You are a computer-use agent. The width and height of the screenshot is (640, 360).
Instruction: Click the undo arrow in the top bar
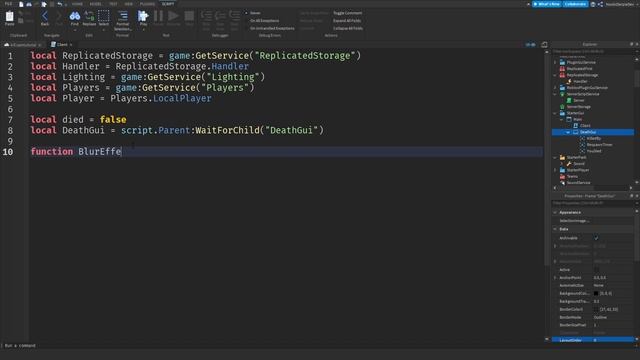pyautogui.click(x=60, y=4)
